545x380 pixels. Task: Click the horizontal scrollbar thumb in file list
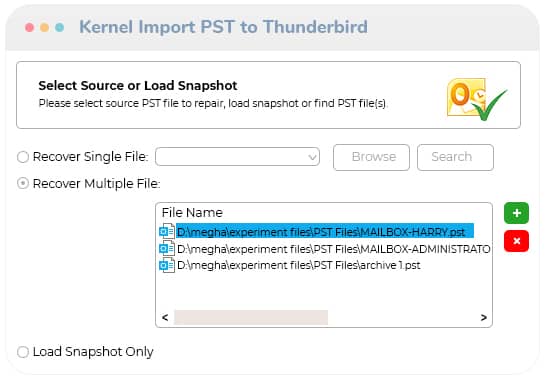(x=251, y=317)
